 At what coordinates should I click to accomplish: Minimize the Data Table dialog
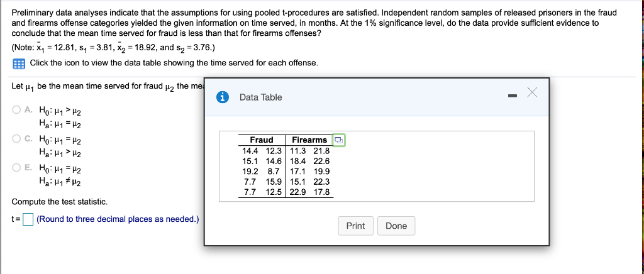(x=512, y=96)
